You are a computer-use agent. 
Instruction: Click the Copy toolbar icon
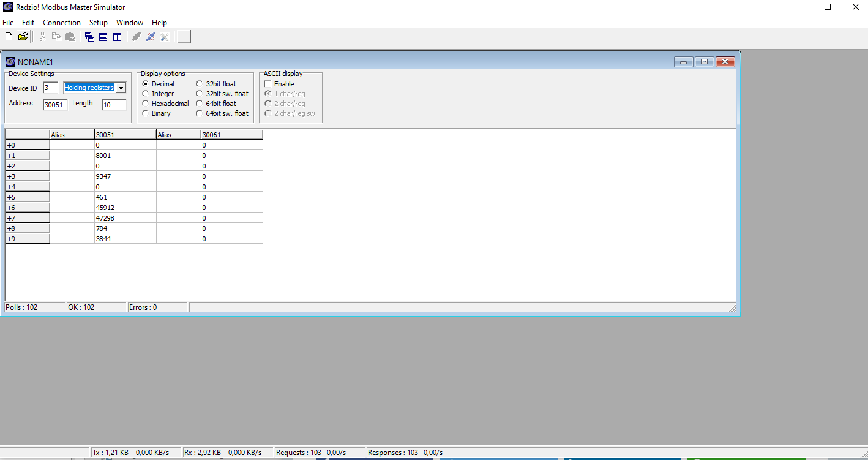click(56, 37)
